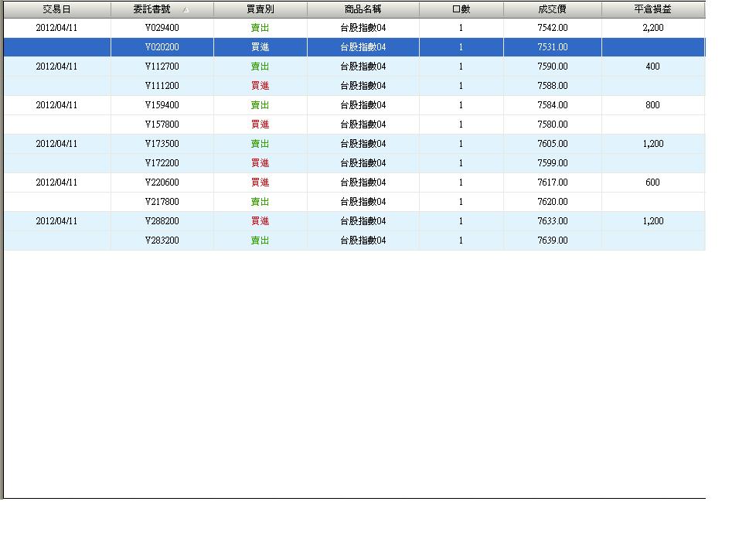Click price 7633.00
Viewport: 756px width, 539px height.
tap(553, 221)
